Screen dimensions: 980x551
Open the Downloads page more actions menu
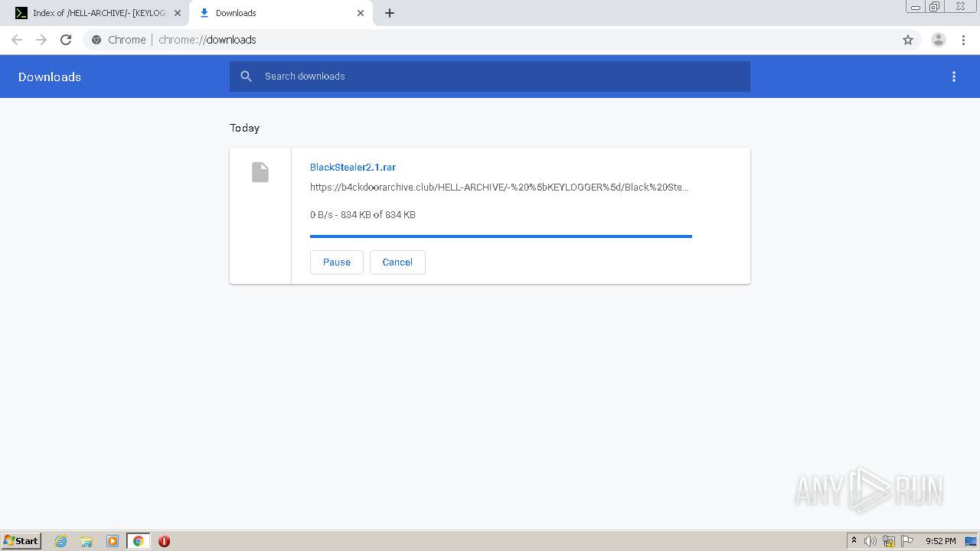coord(954,77)
